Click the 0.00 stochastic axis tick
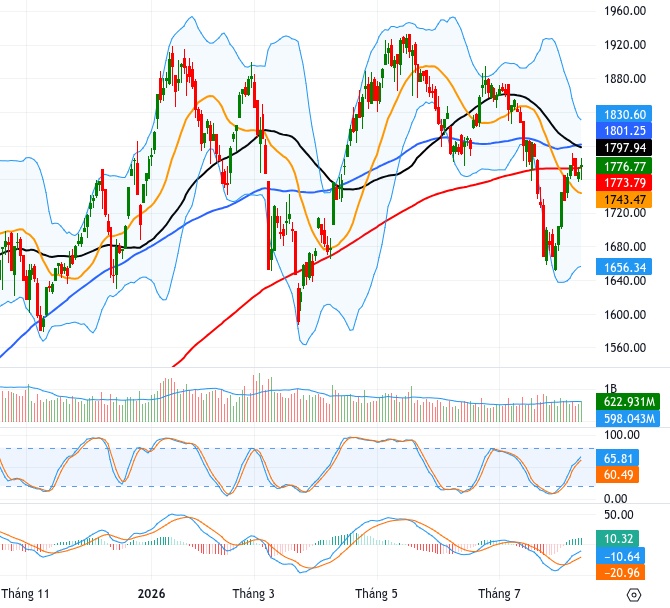 click(616, 499)
